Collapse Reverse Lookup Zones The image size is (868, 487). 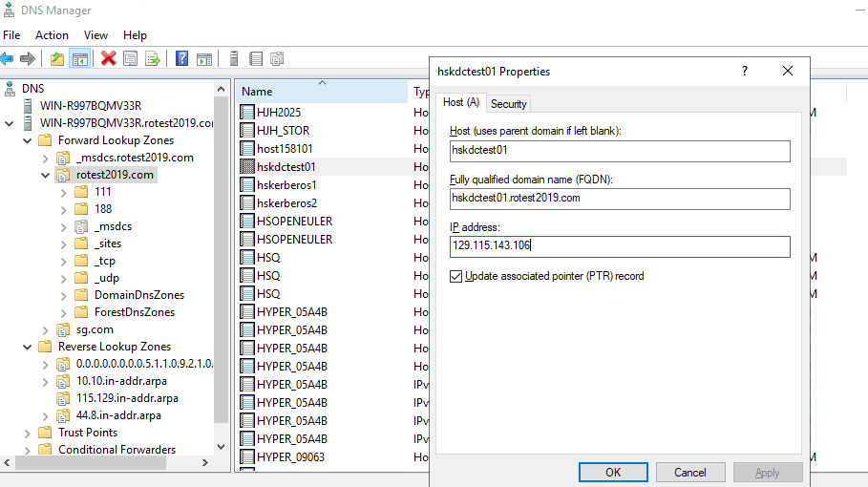point(27,347)
